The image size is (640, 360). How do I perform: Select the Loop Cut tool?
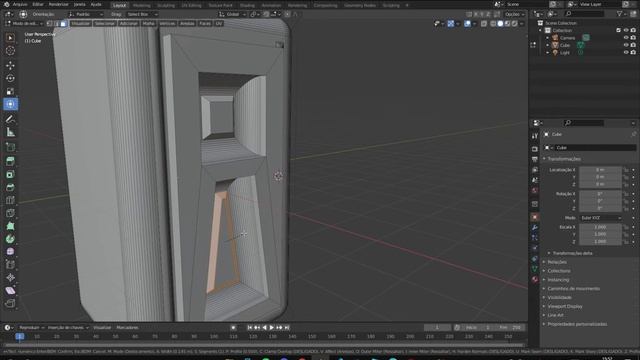pyautogui.click(x=10, y=200)
